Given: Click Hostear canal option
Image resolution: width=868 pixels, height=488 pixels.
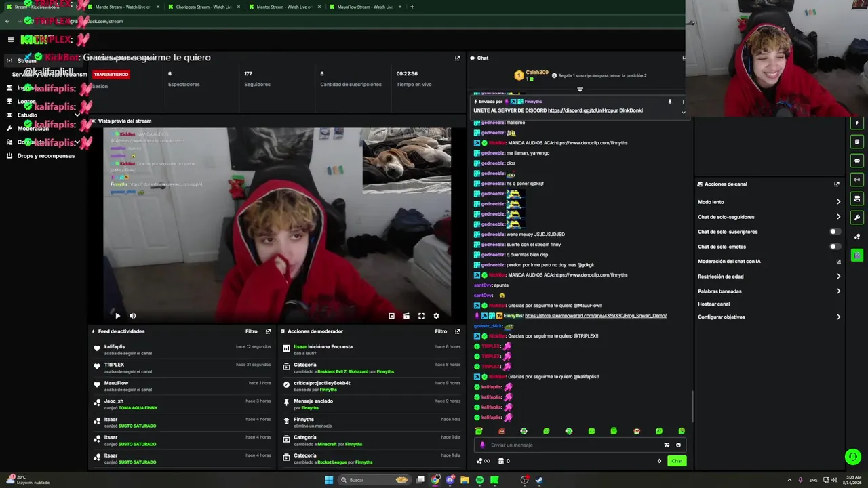Looking at the screenshot, I should click(713, 304).
